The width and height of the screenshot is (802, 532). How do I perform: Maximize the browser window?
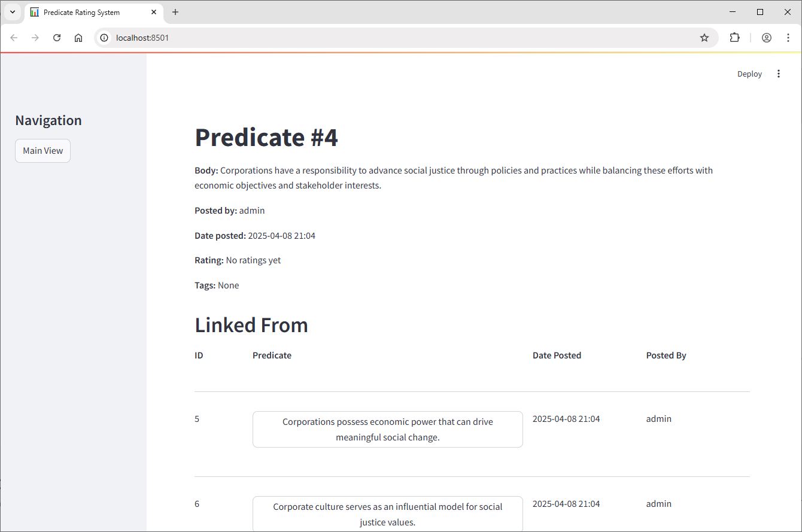[760, 12]
